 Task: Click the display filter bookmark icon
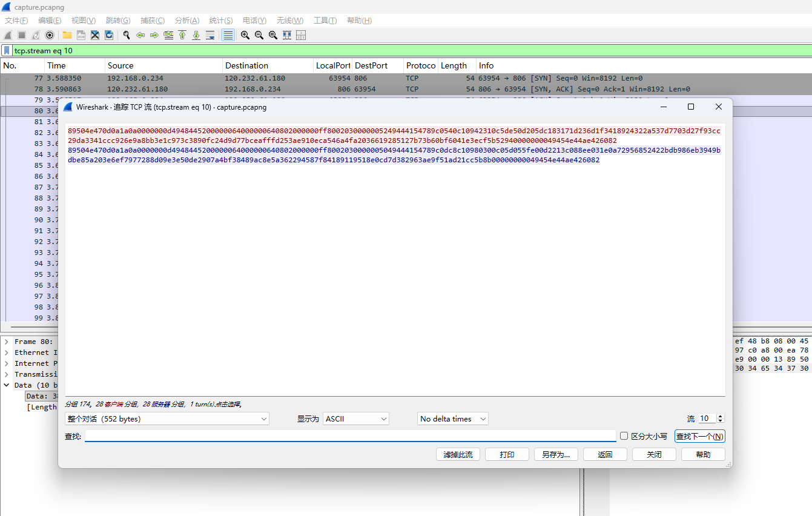point(7,51)
